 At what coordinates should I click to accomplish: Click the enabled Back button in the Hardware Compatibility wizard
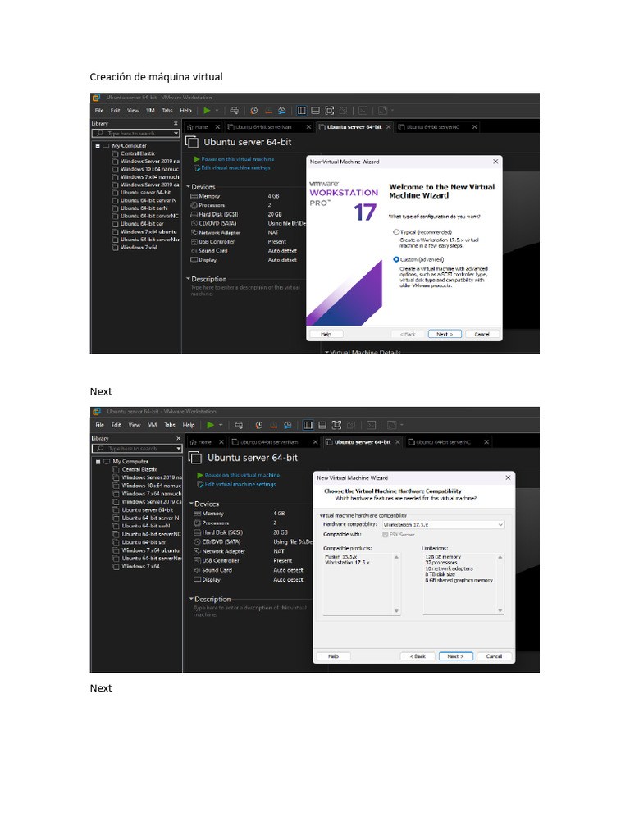point(418,656)
